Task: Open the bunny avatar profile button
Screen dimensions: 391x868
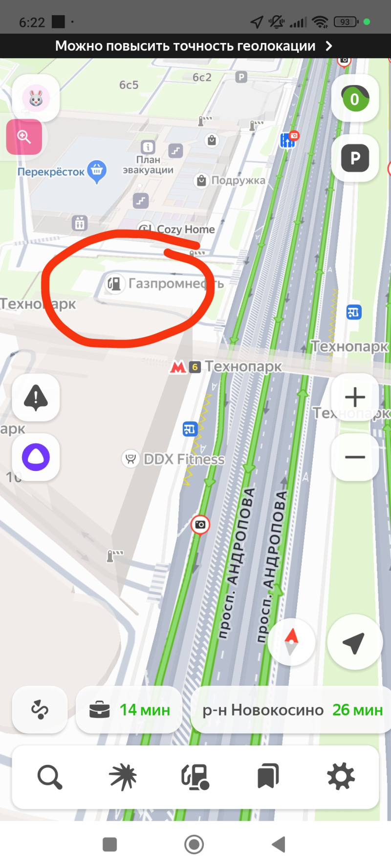Action: click(36, 99)
